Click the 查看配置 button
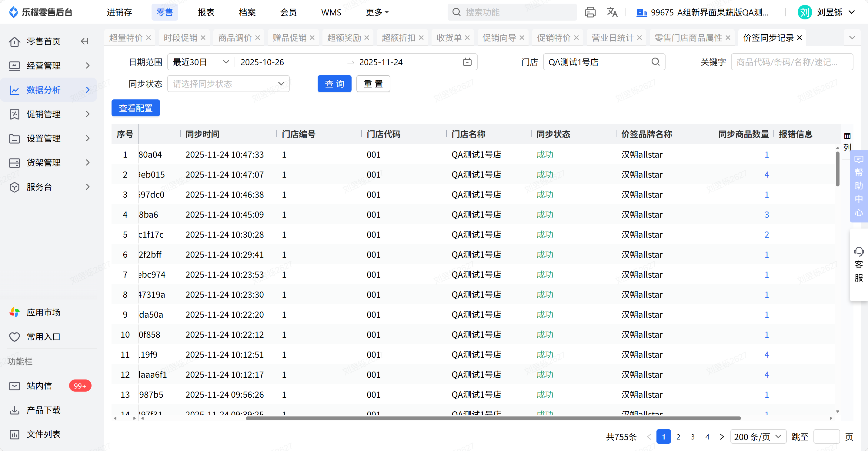The image size is (868, 451). (x=135, y=108)
